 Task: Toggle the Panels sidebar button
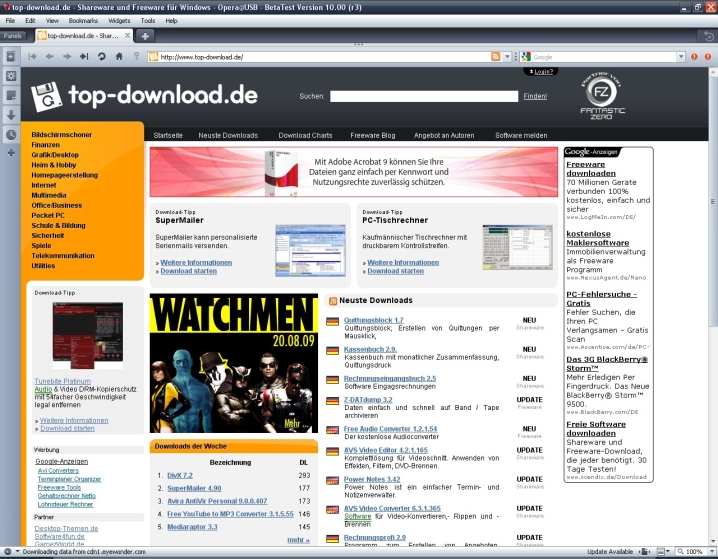click(13, 35)
